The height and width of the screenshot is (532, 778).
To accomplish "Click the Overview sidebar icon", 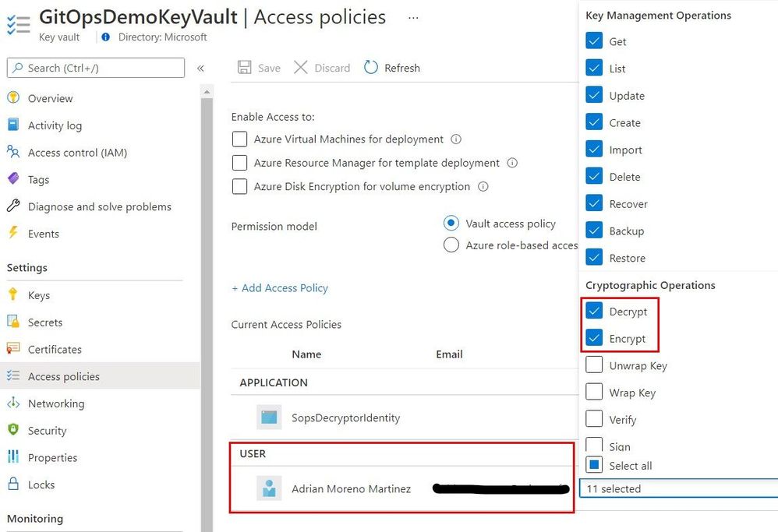I will coord(13,97).
